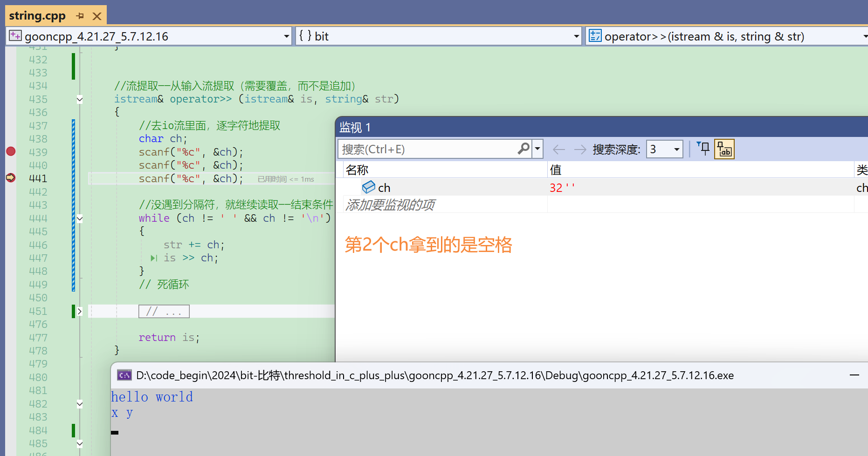Screen dimensions: 868x456
Task: Collapse the code block at line 485
Action: [80, 443]
